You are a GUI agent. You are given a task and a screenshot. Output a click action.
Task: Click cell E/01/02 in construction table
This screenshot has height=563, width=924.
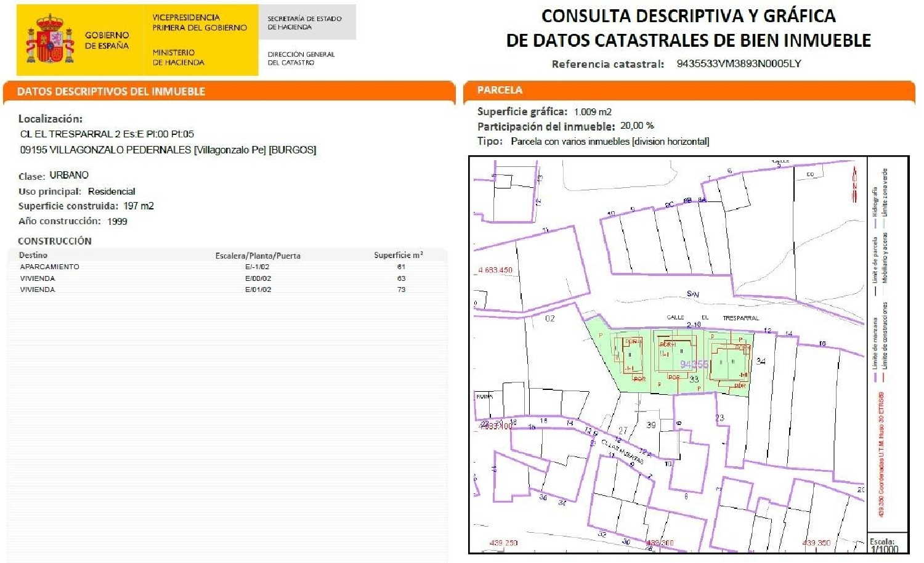tap(258, 290)
